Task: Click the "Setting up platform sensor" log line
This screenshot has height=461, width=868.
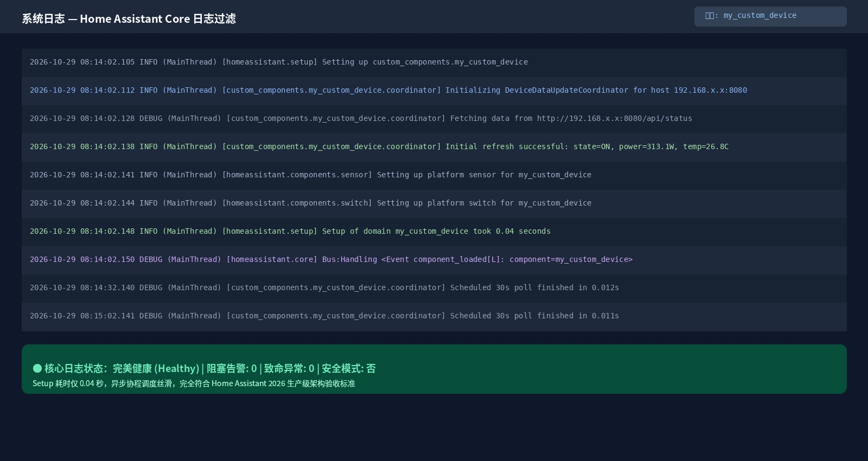Action: [434, 175]
